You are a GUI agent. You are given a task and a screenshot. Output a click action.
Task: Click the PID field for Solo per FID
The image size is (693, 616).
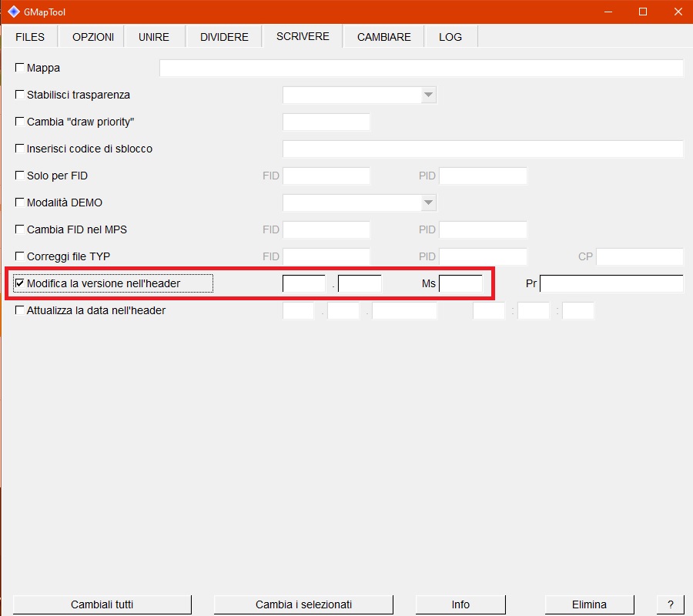(x=483, y=176)
